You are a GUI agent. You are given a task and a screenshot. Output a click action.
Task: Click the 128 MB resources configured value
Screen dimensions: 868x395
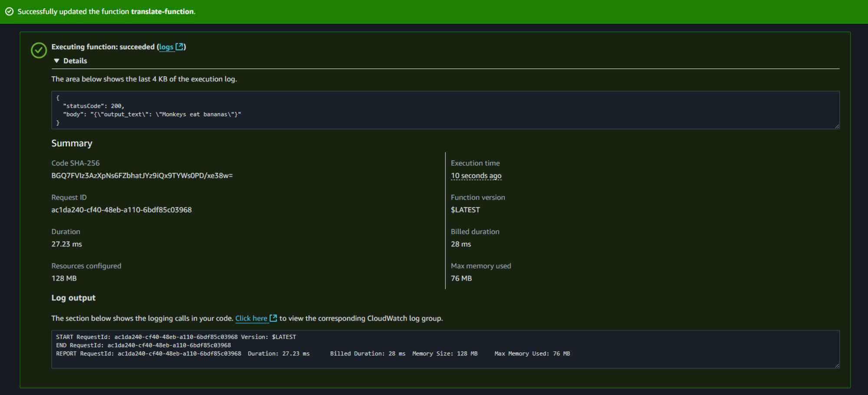64,278
